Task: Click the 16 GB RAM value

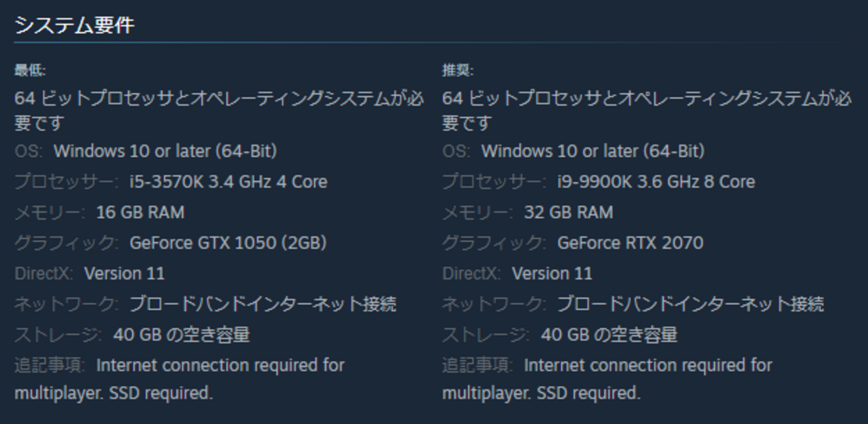Action: tap(140, 213)
